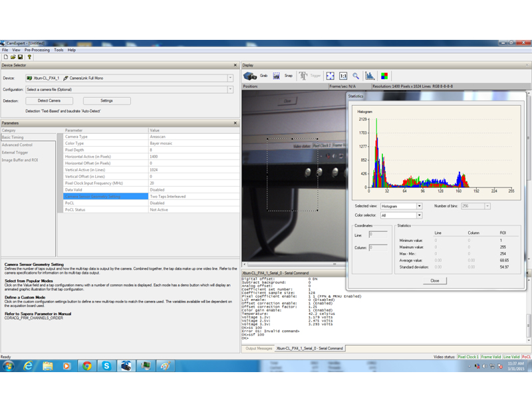Click the Save file toolbar icon
The width and height of the screenshot is (532, 412).
click(21, 57)
